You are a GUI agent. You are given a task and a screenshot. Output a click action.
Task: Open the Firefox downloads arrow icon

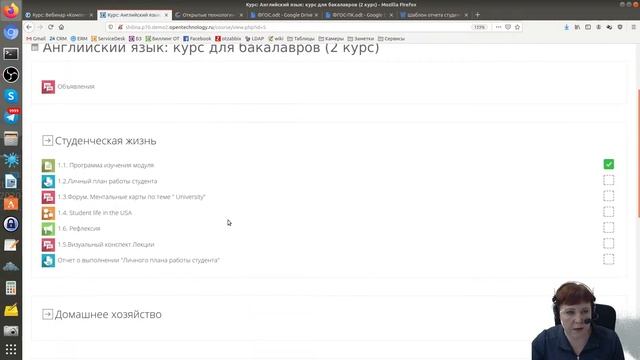567,27
